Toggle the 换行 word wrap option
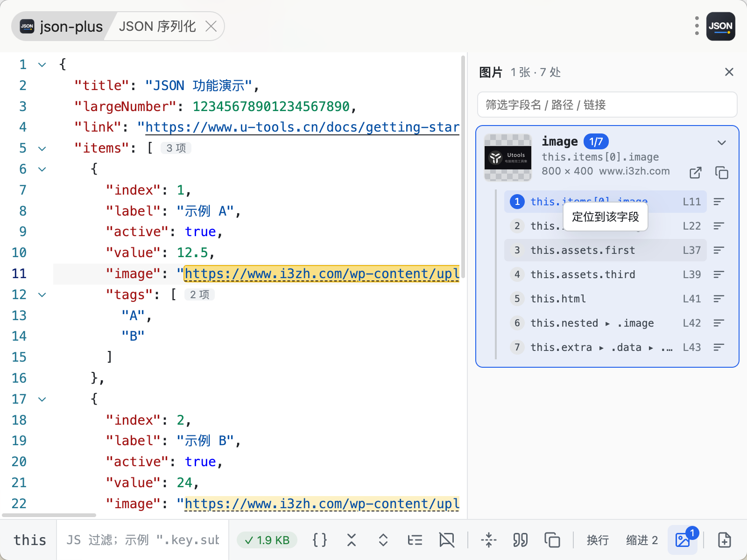 [x=598, y=540]
